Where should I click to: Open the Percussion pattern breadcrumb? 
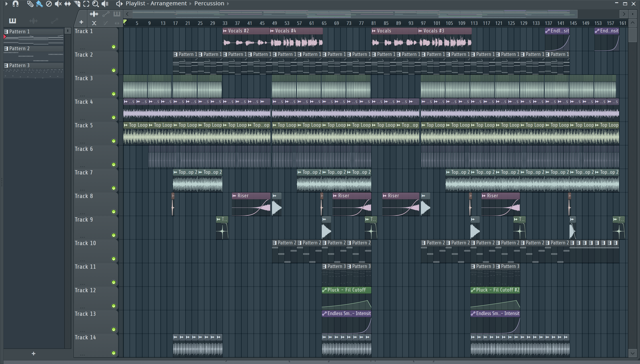coord(209,4)
